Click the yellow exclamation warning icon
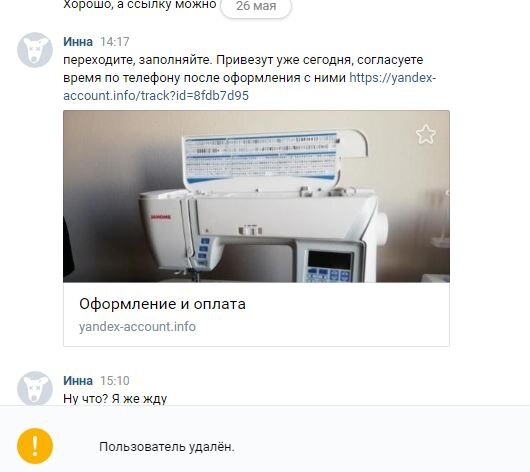 (x=35, y=446)
